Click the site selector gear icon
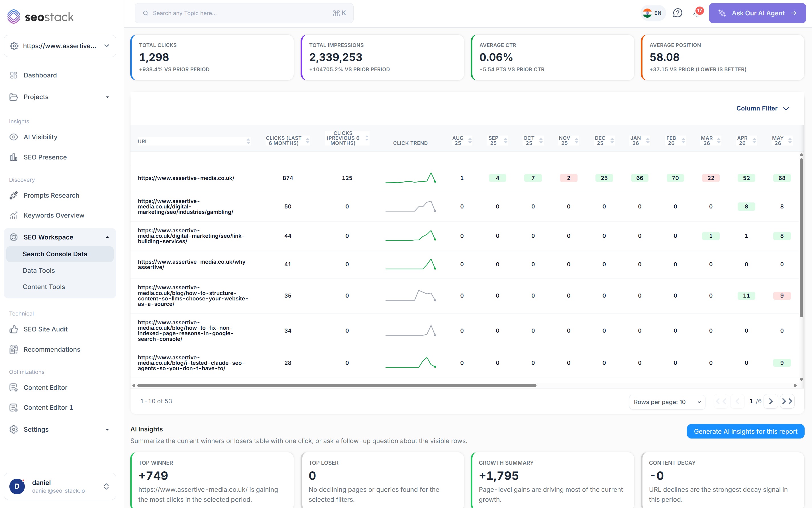This screenshot has width=812, height=508. 14,46
